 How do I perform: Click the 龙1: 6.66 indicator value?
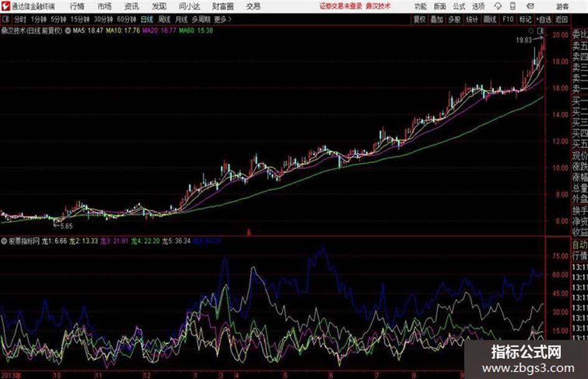pos(54,241)
